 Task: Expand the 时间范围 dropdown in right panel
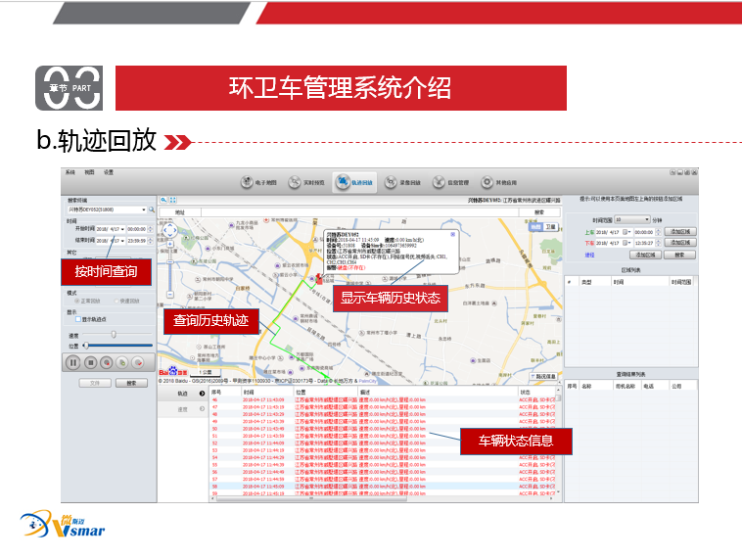tap(646, 220)
